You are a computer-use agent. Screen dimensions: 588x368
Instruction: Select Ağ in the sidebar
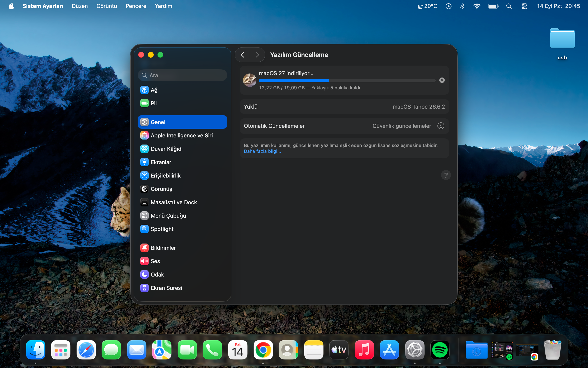[x=182, y=90]
